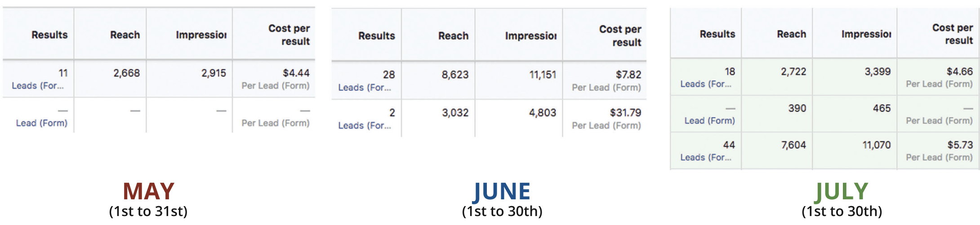
Task: Click the 8,623 reach value in June
Action: (x=455, y=75)
